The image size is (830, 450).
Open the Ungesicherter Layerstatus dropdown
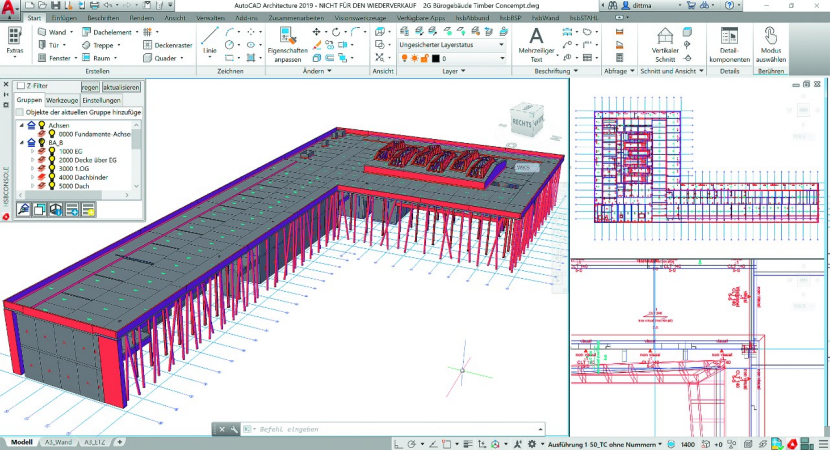451,45
